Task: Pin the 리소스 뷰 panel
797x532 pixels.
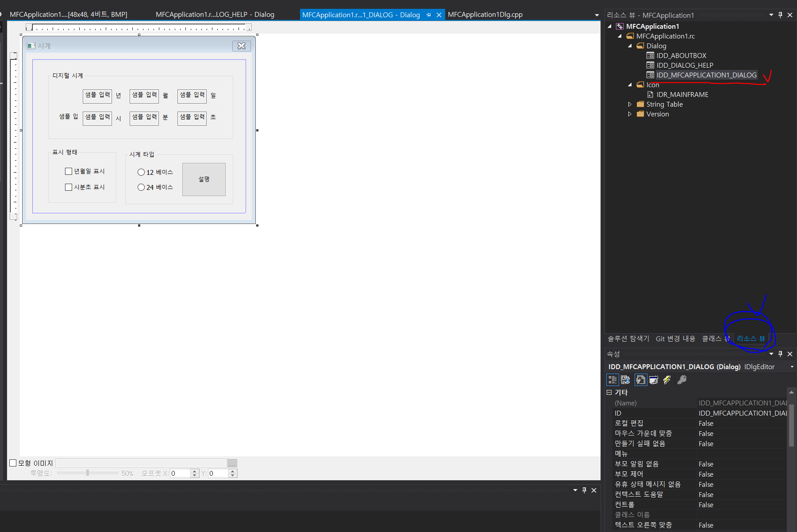Action: (x=780, y=15)
